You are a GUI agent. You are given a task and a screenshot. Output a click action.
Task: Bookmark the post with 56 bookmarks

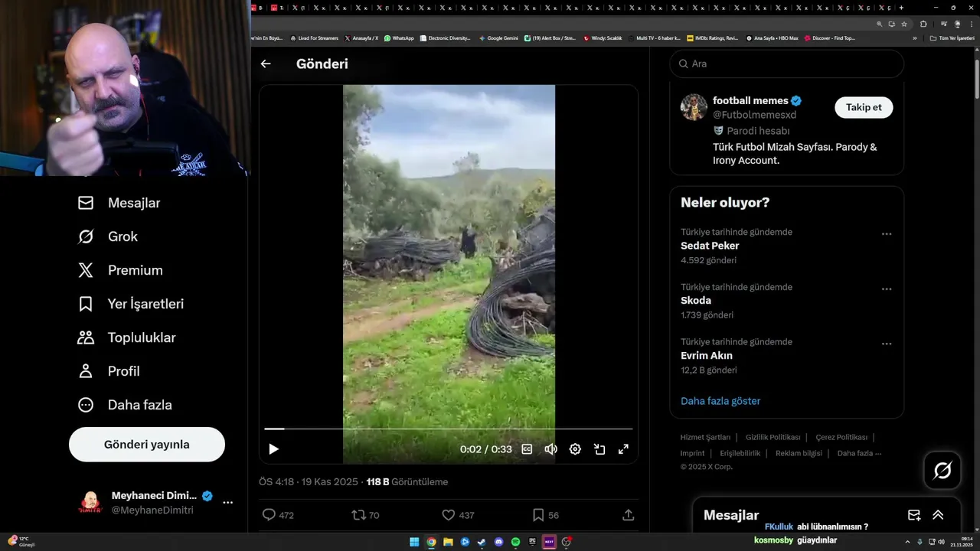click(545, 515)
